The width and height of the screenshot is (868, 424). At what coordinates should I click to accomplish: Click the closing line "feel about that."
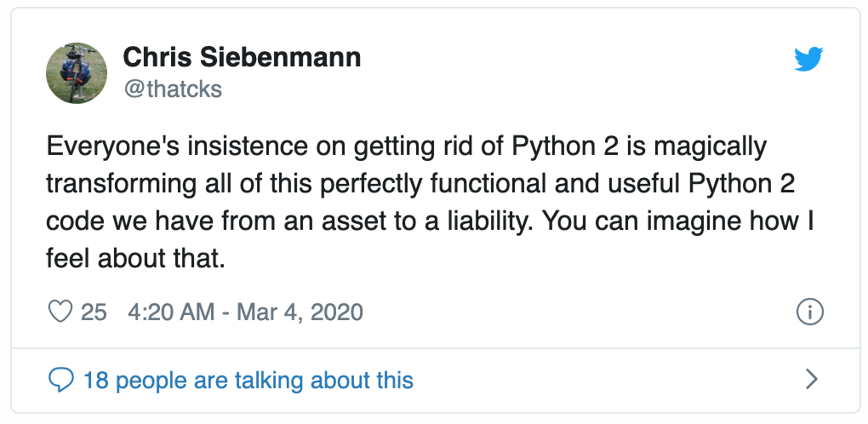135,259
